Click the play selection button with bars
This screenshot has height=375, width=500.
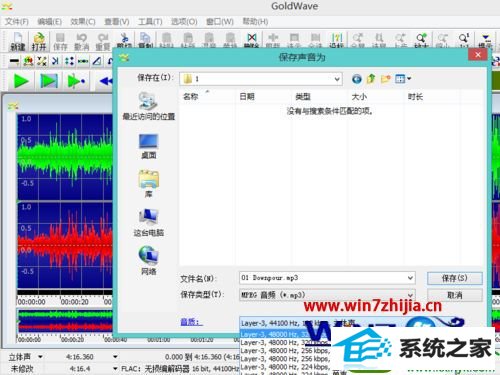tap(49, 81)
